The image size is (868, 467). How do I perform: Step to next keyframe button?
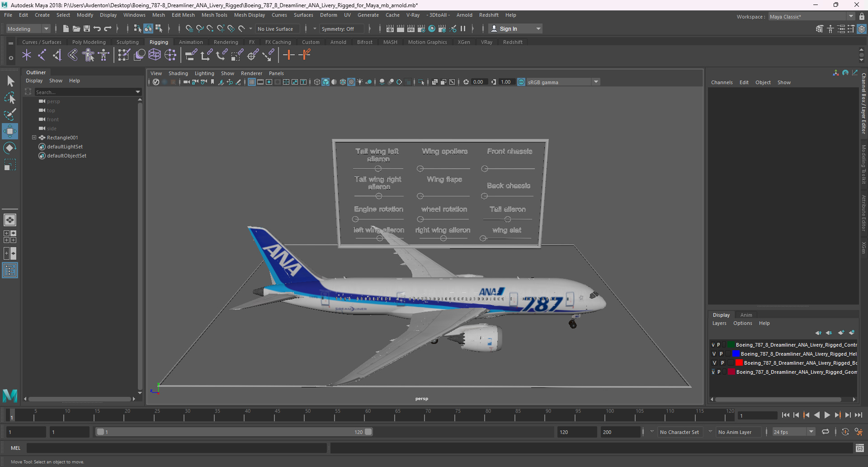point(837,415)
